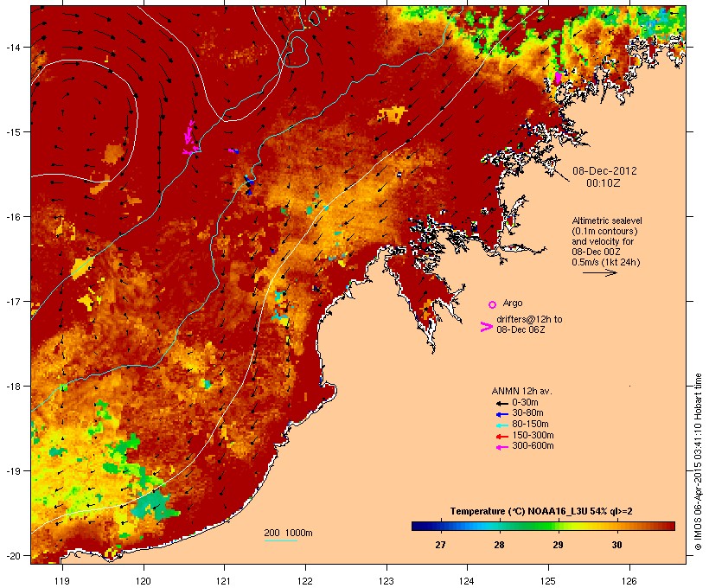
Task: Click the Temperature NOAA16_L3U title
Action: point(541,512)
